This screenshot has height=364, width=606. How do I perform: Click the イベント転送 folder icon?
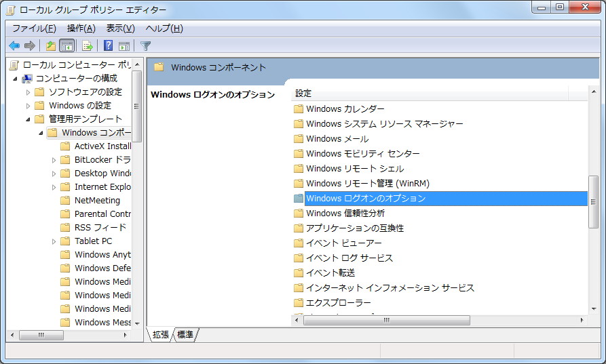tap(298, 273)
